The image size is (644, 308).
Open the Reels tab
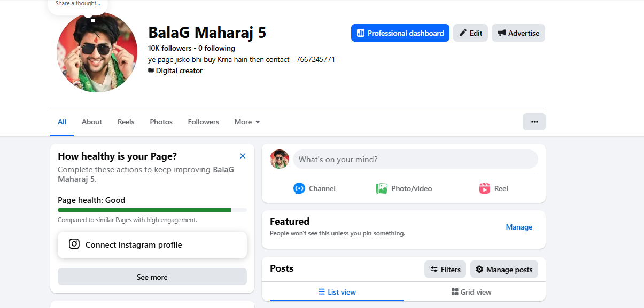126,122
